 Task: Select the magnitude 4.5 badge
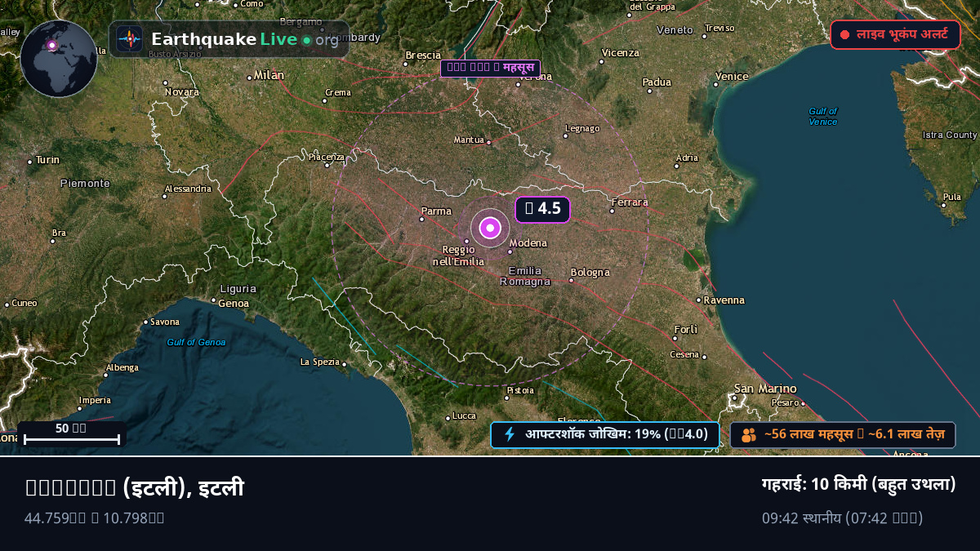pyautogui.click(x=542, y=209)
